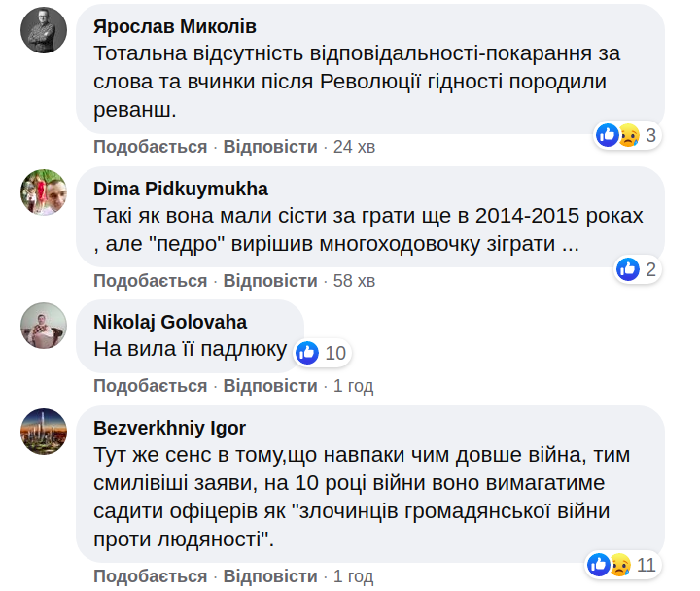View reactions on Ярослав Миколів's comment
This screenshot has height=591, width=700.
coord(627,135)
